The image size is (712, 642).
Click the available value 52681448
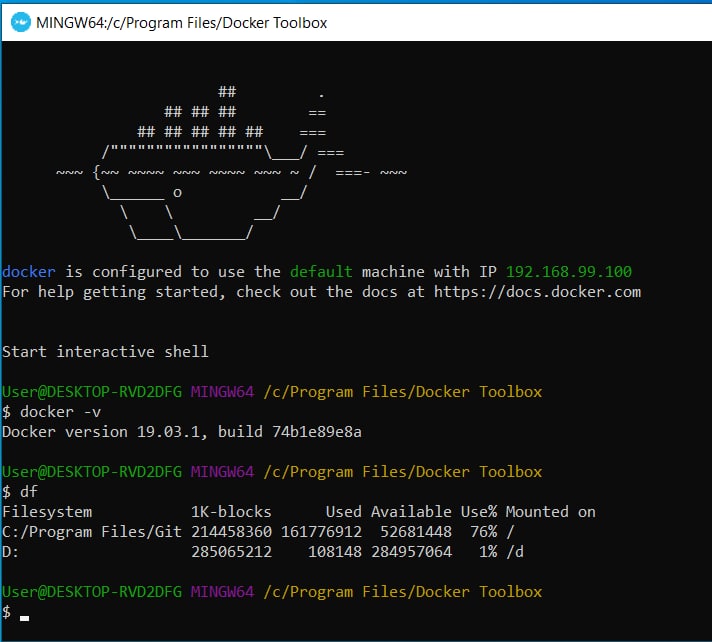point(416,531)
